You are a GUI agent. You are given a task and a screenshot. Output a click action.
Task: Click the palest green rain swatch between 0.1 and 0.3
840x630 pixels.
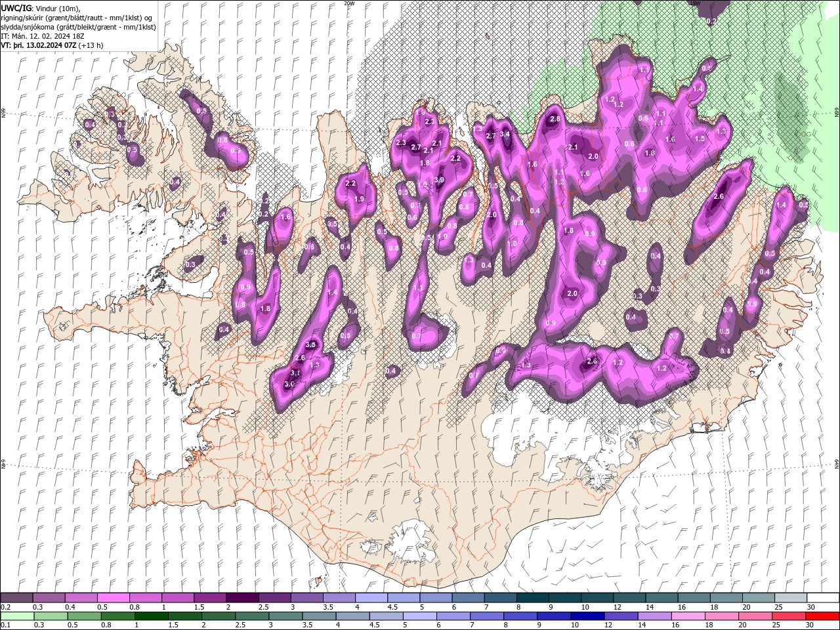(x=17, y=616)
